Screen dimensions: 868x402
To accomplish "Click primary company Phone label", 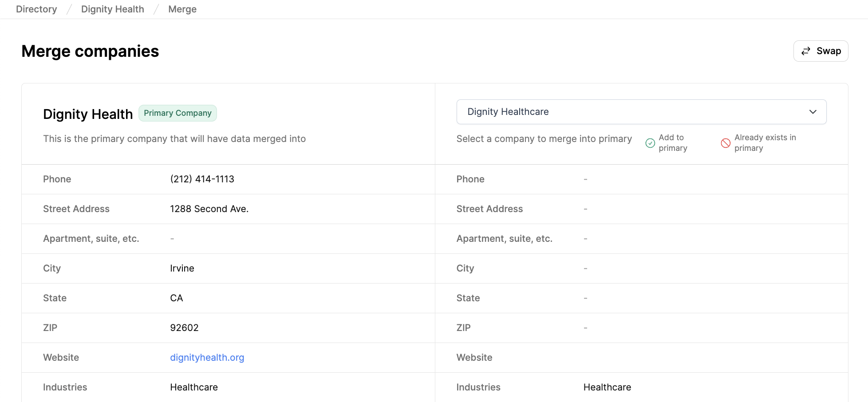I will (57, 179).
